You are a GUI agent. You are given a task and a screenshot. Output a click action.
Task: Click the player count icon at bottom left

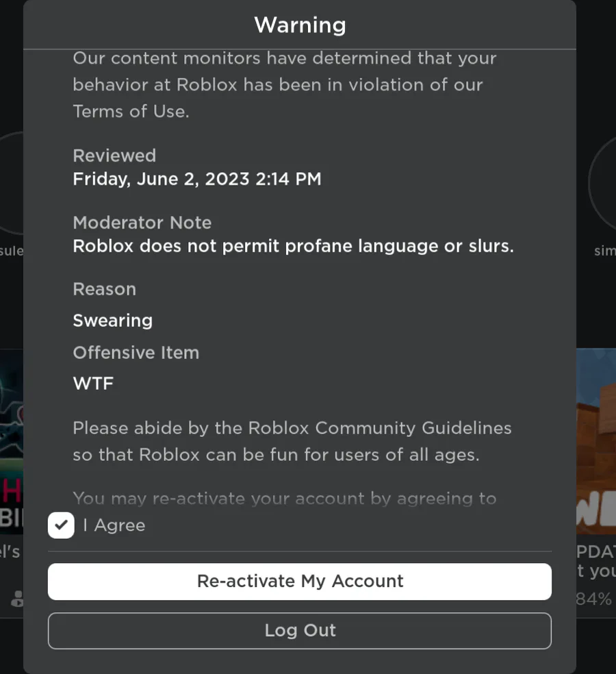17,599
